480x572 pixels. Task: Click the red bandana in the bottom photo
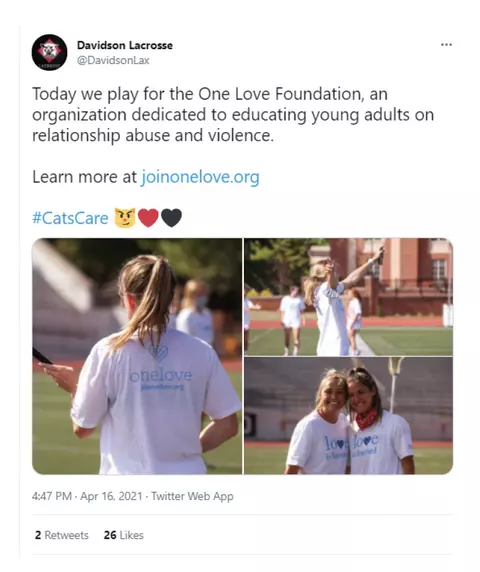coord(366,420)
